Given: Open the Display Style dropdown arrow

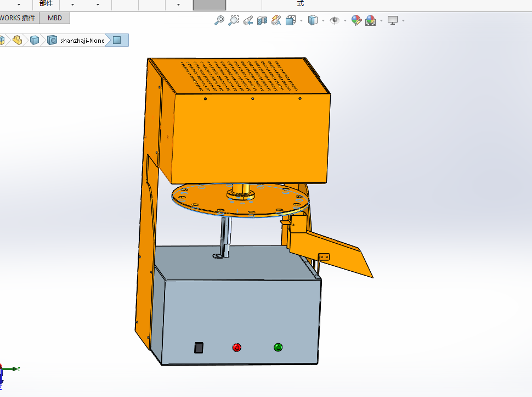Looking at the screenshot, I should (323, 21).
